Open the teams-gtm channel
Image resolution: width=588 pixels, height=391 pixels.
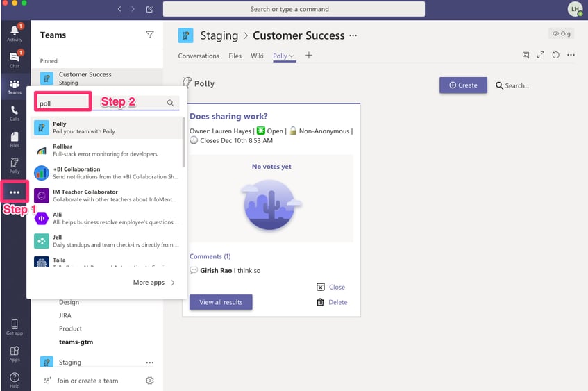(76, 342)
